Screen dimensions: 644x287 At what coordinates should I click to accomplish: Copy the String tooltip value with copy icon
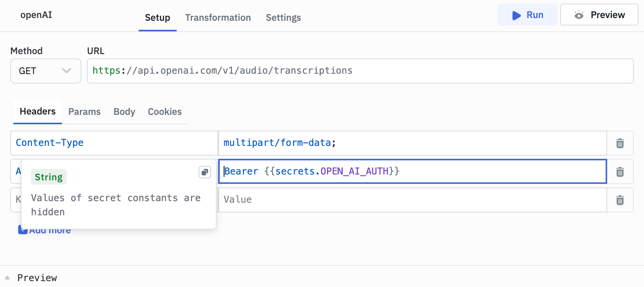(204, 172)
